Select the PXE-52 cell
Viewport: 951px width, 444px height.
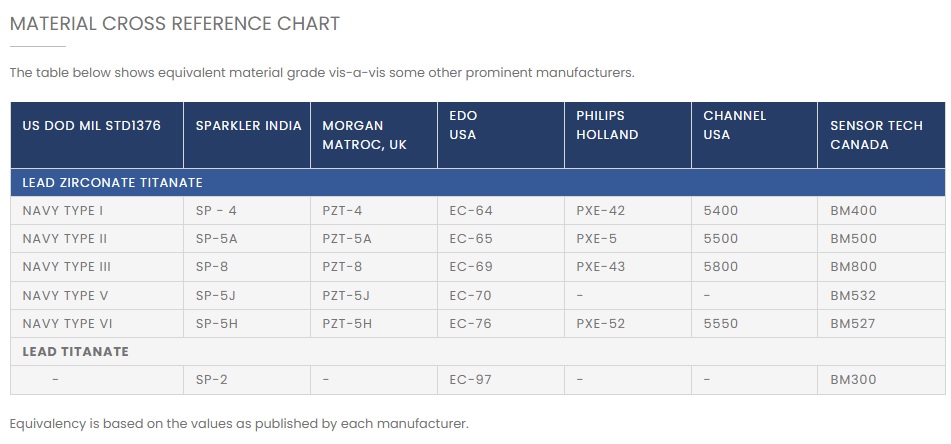click(x=601, y=323)
